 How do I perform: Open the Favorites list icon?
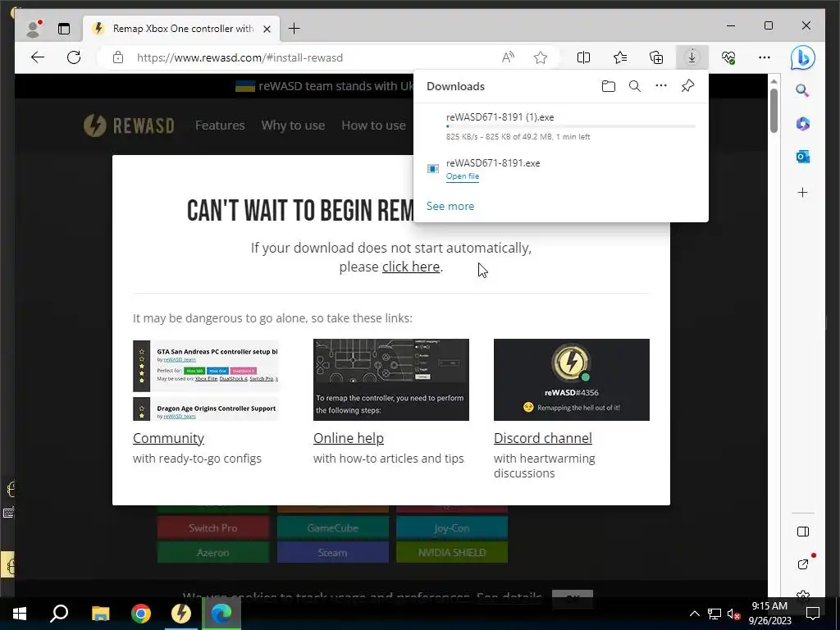[620, 57]
